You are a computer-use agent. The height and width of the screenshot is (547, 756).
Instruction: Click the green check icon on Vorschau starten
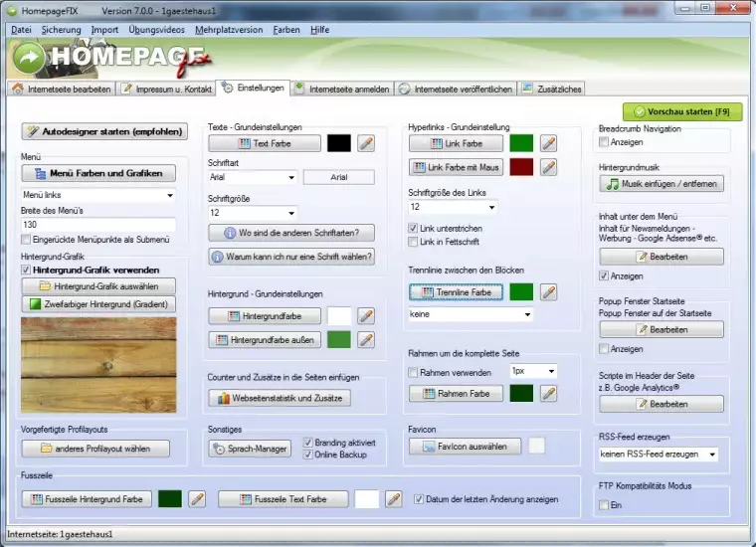(640, 111)
